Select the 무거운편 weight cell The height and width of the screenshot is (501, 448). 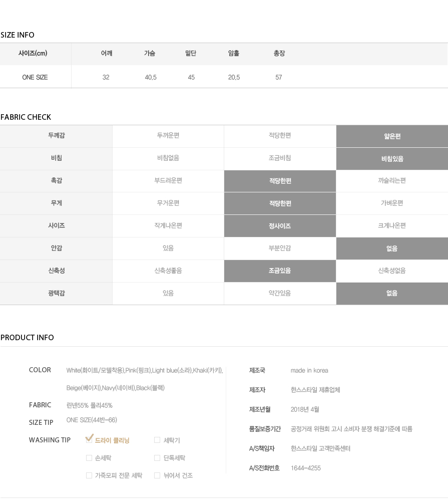click(168, 203)
